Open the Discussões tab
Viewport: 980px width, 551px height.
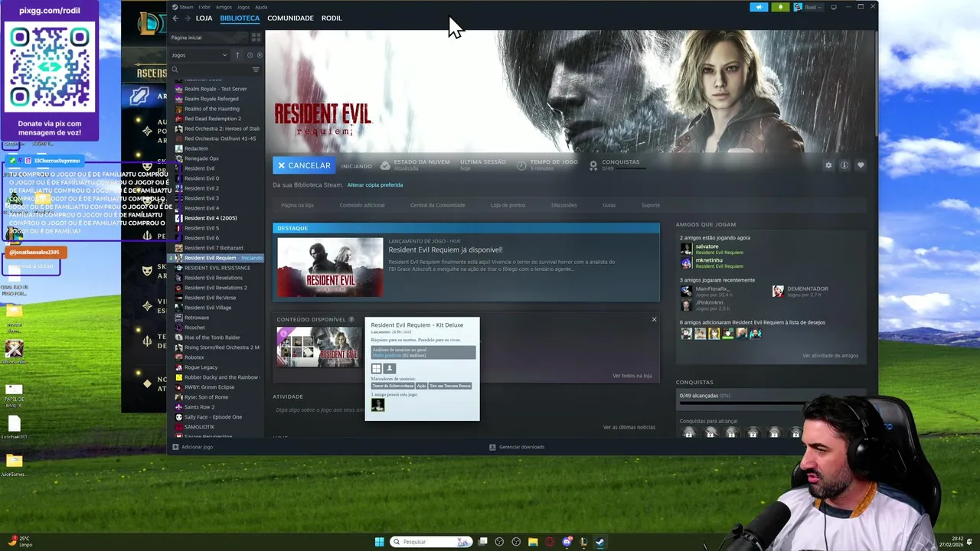[x=564, y=205]
